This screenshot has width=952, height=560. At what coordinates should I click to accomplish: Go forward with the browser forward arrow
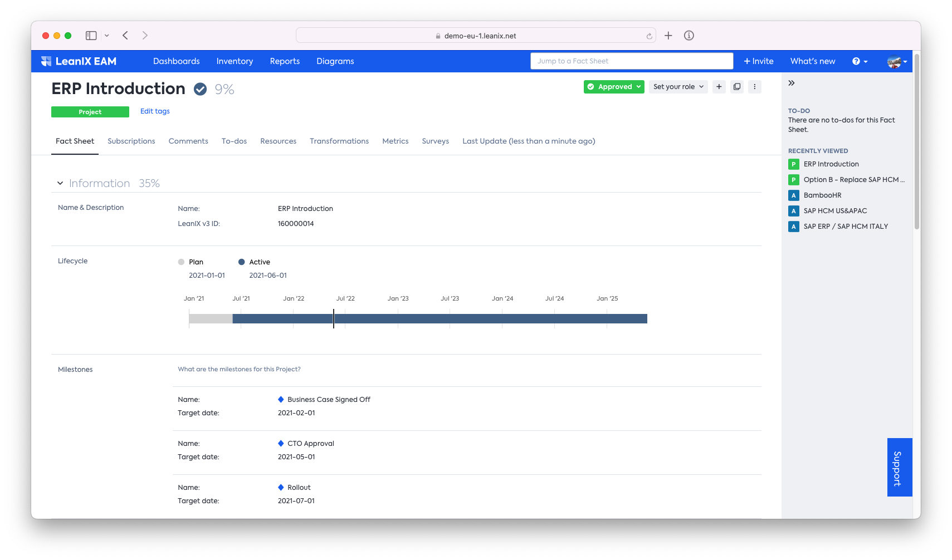(x=145, y=36)
